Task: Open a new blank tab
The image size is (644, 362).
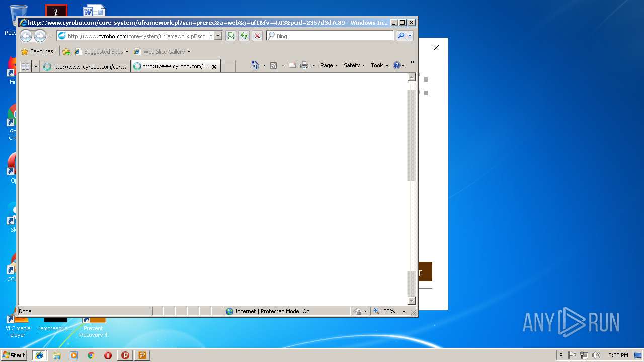Action: click(x=229, y=66)
